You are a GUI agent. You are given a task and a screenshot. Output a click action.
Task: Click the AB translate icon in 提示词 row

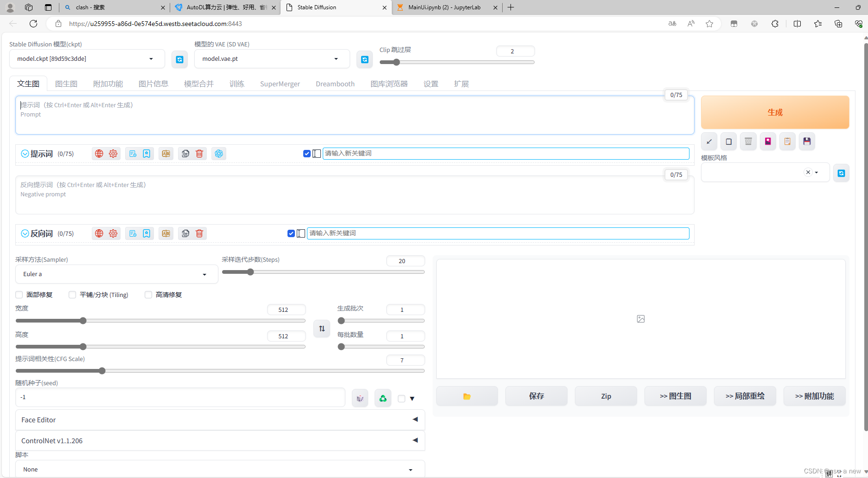pos(166,154)
